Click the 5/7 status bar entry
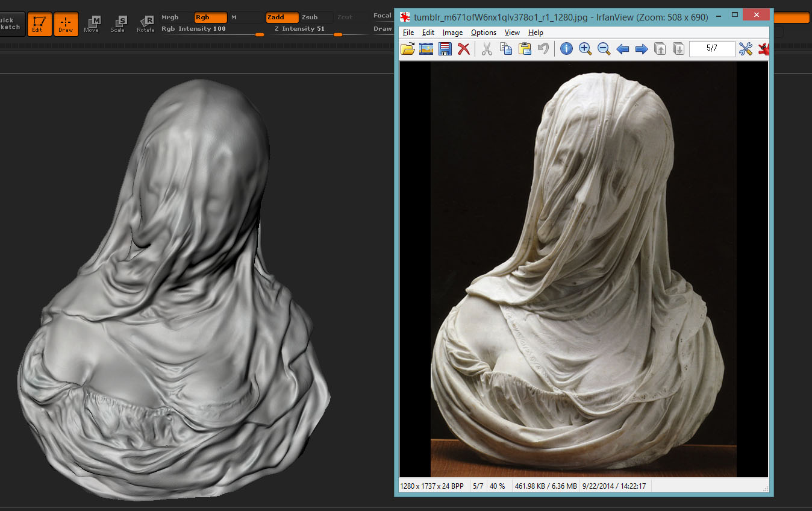 pos(478,486)
